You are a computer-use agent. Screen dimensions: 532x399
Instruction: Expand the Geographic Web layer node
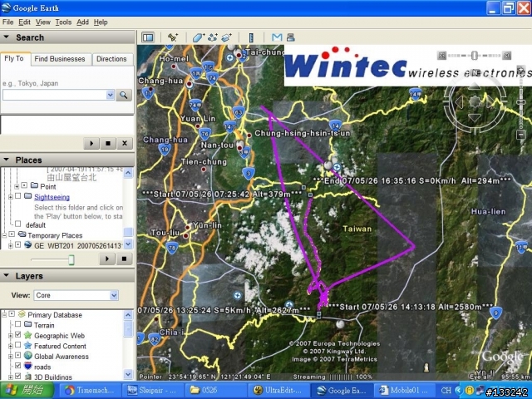(x=11, y=335)
